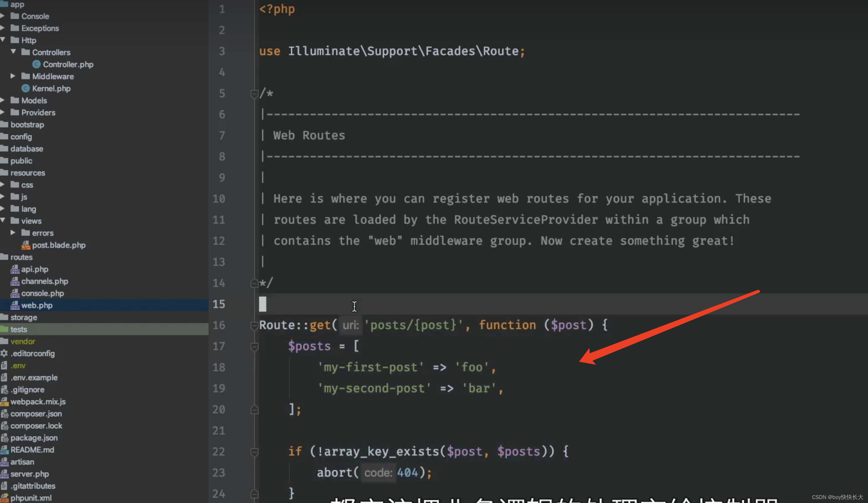
Task: Fold the array closing bracket at line 20
Action: click(254, 410)
